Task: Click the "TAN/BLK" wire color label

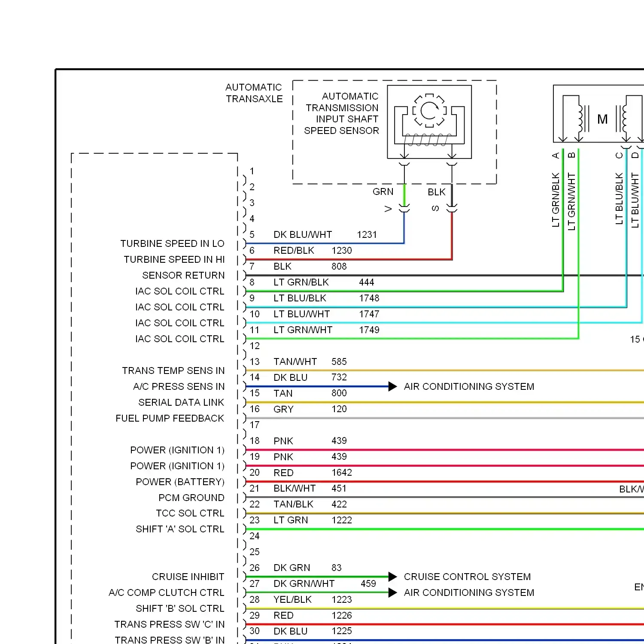Action: pyautogui.click(x=294, y=504)
